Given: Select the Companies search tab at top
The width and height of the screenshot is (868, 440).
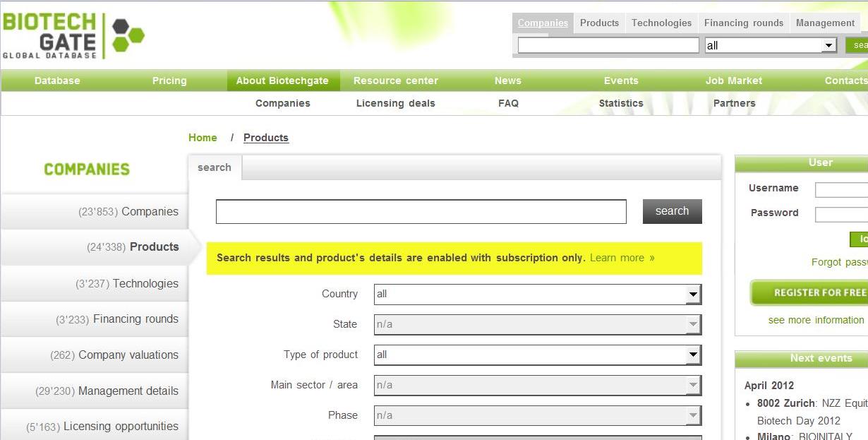Looking at the screenshot, I should (543, 23).
